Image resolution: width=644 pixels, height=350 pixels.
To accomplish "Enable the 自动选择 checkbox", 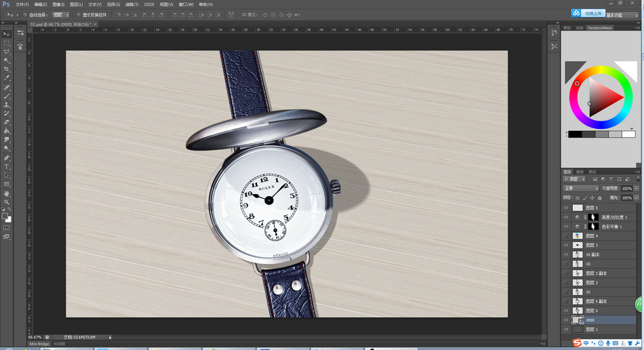I will (26, 14).
